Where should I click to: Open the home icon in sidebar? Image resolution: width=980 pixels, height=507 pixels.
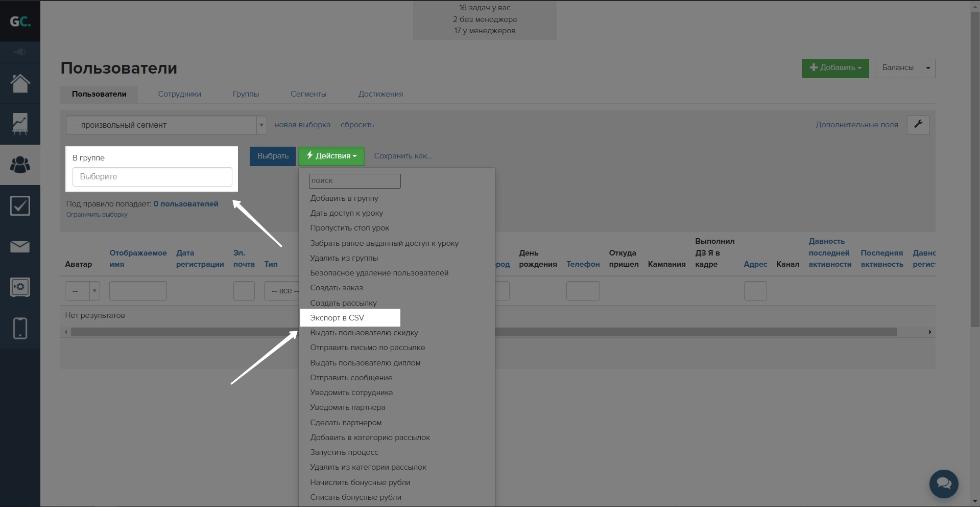(x=20, y=83)
